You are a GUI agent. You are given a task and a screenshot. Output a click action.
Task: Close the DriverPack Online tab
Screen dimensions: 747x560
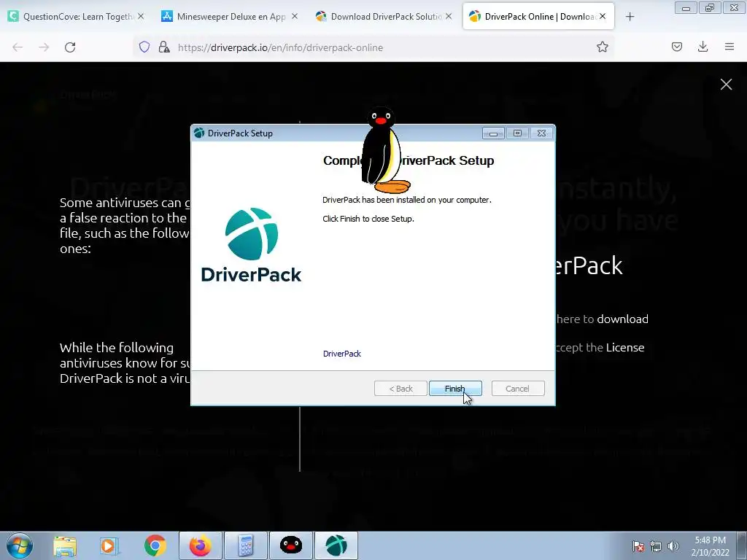603,16
